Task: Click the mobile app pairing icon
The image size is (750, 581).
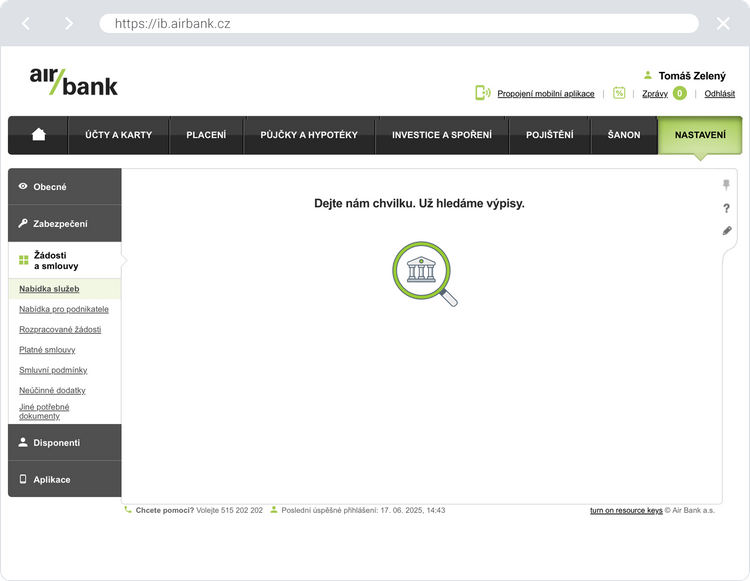Action: pos(483,93)
